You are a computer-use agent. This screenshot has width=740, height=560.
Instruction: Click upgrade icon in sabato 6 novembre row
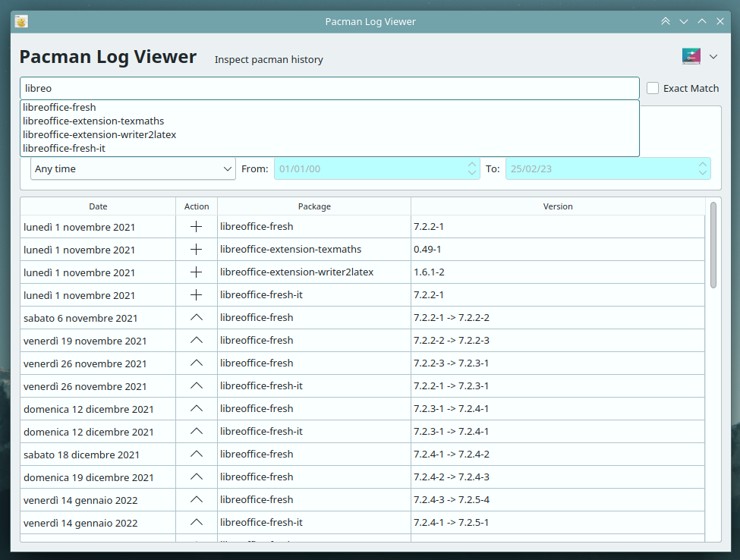pyautogui.click(x=197, y=317)
